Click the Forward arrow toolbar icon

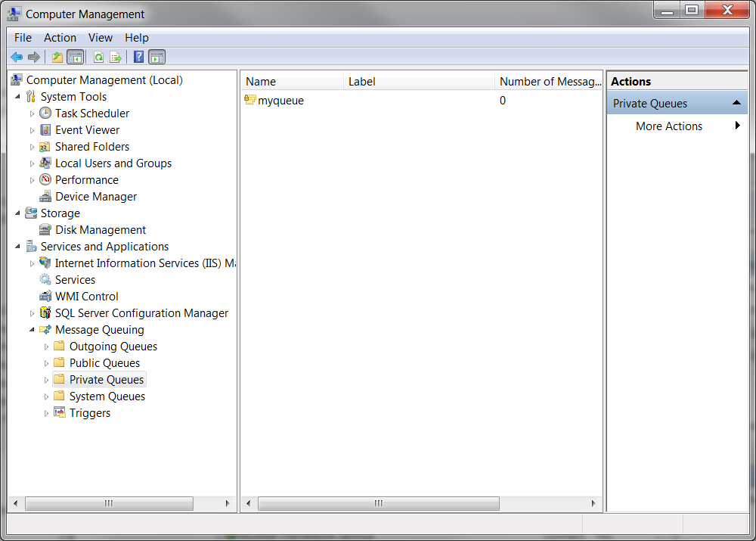click(x=34, y=58)
